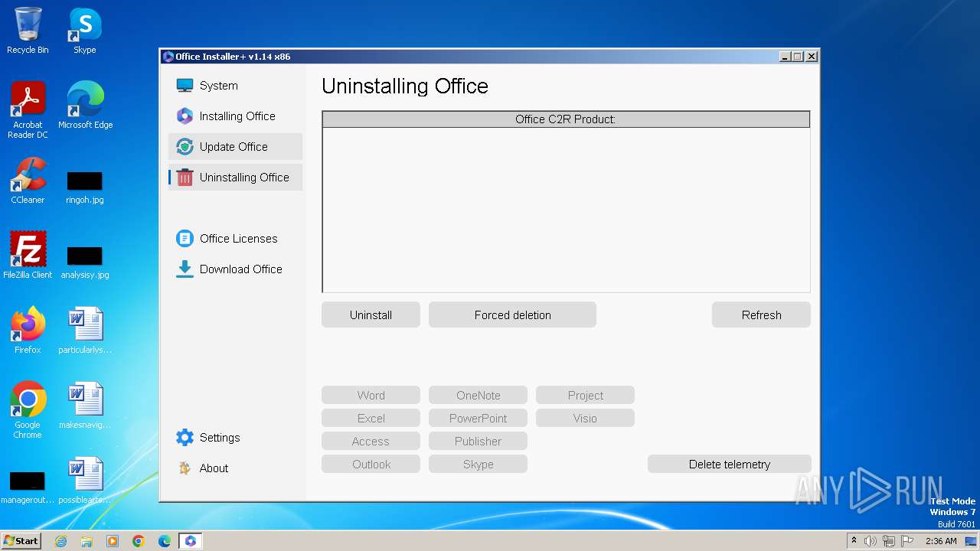Select the makesnavig Word document icon
The image size is (980, 551).
click(85, 406)
